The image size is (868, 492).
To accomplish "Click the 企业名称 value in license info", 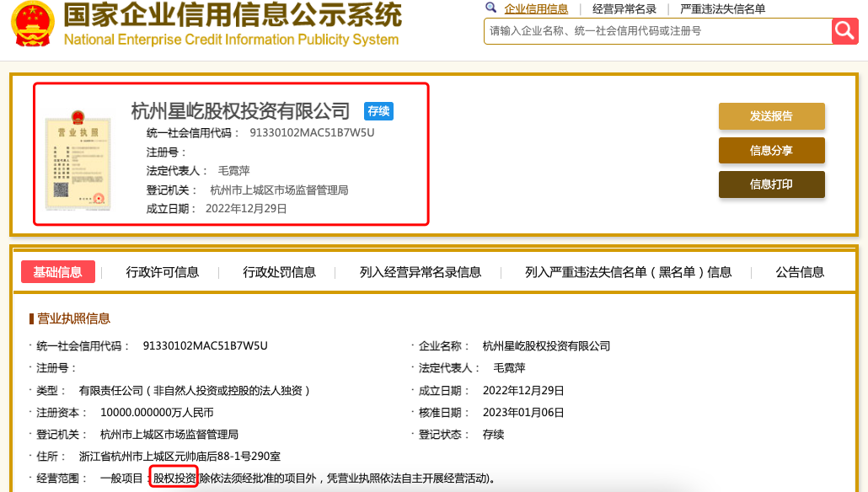I will coord(546,346).
